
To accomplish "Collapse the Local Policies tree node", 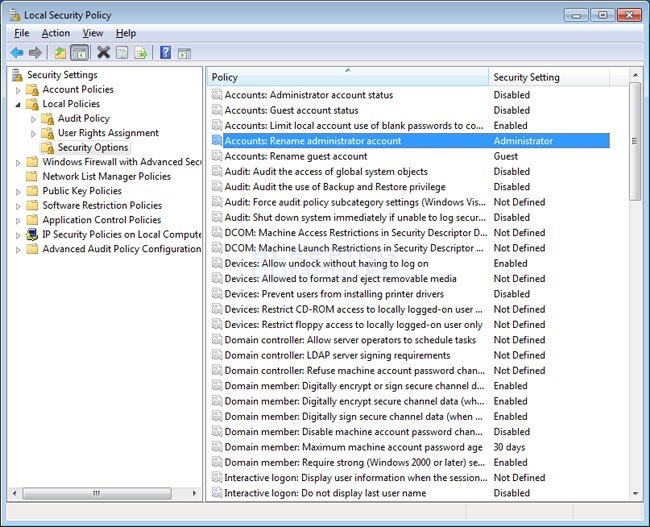I will [18, 104].
